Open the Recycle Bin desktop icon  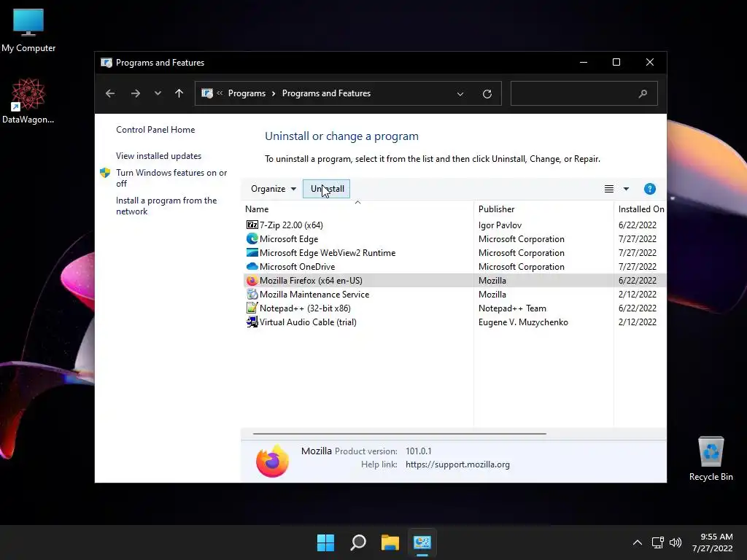[711, 459]
